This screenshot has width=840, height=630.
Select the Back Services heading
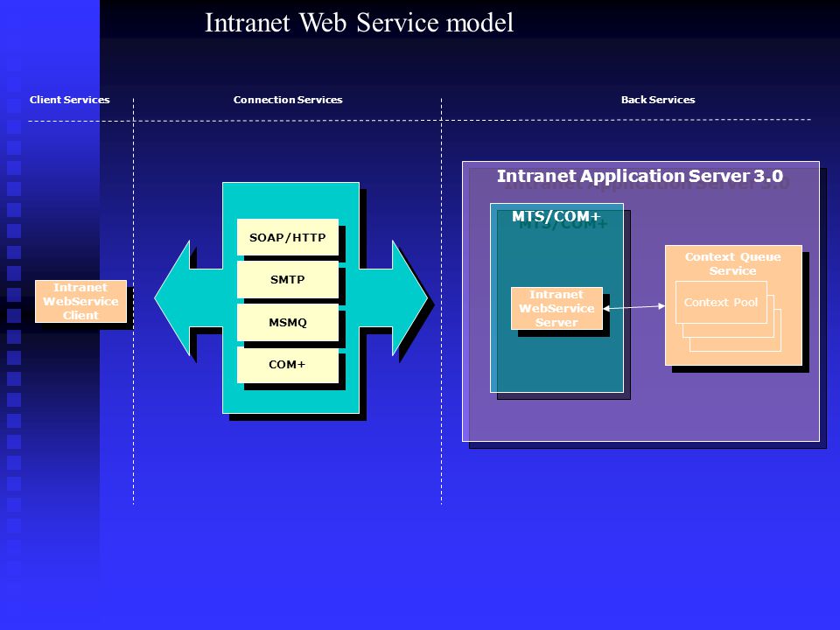658,100
